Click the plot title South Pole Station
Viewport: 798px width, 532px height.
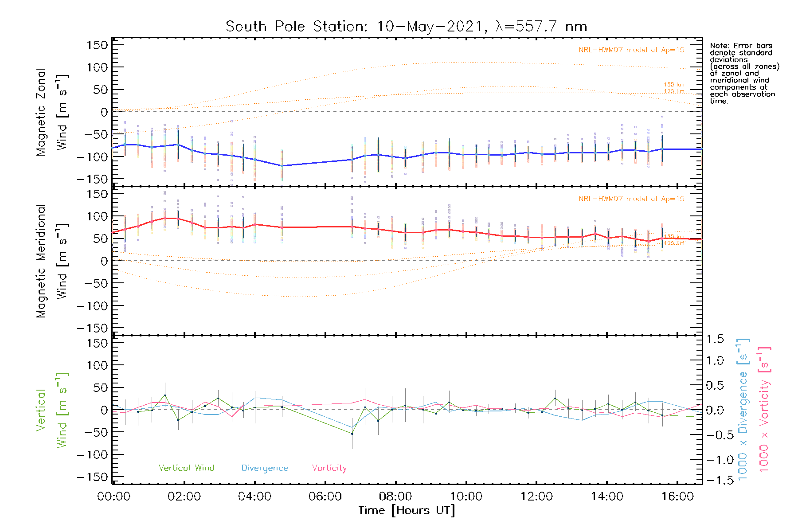[406, 27]
